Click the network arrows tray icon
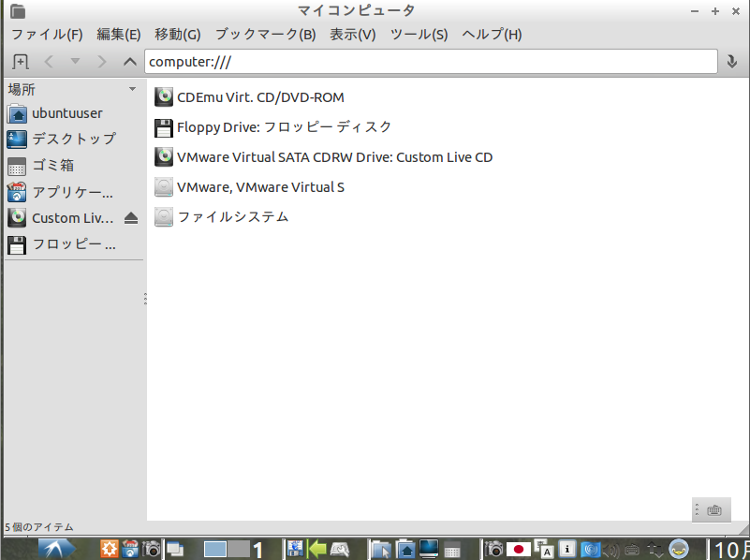The height and width of the screenshot is (560, 750). [x=654, y=550]
